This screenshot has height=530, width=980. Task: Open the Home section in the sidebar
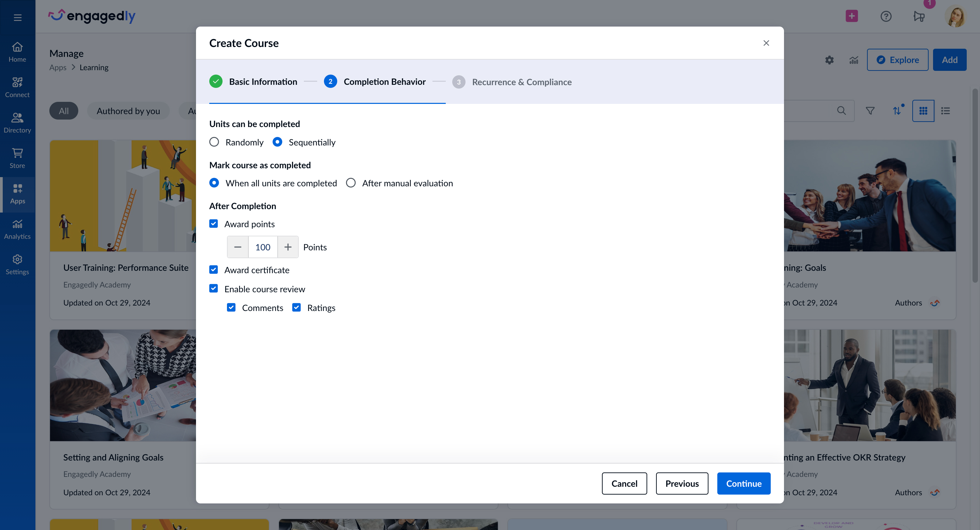pyautogui.click(x=17, y=52)
